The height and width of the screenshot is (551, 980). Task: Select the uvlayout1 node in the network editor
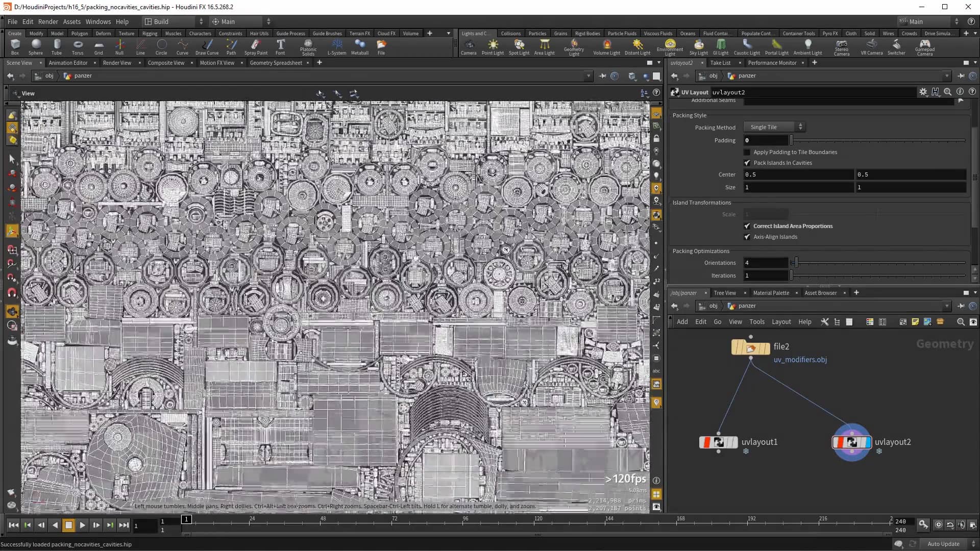[718, 442]
